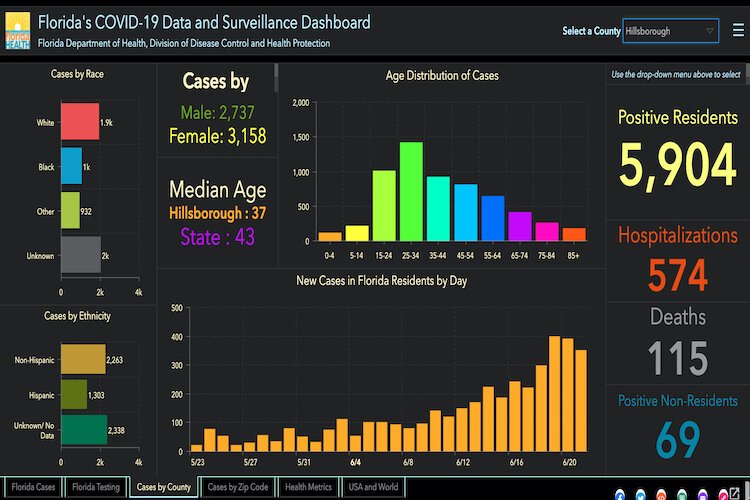Click the 45-54 age group bar

point(465,212)
